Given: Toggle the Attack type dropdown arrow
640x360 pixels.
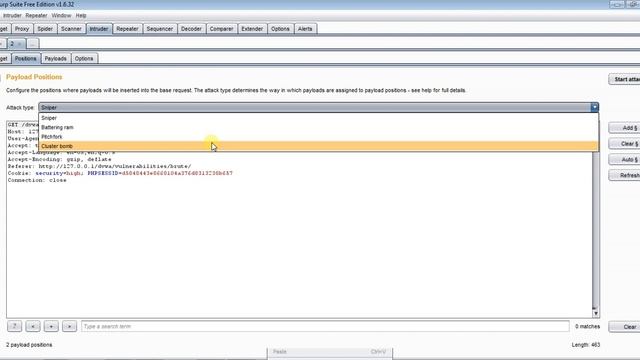Looking at the screenshot, I should [x=594, y=107].
